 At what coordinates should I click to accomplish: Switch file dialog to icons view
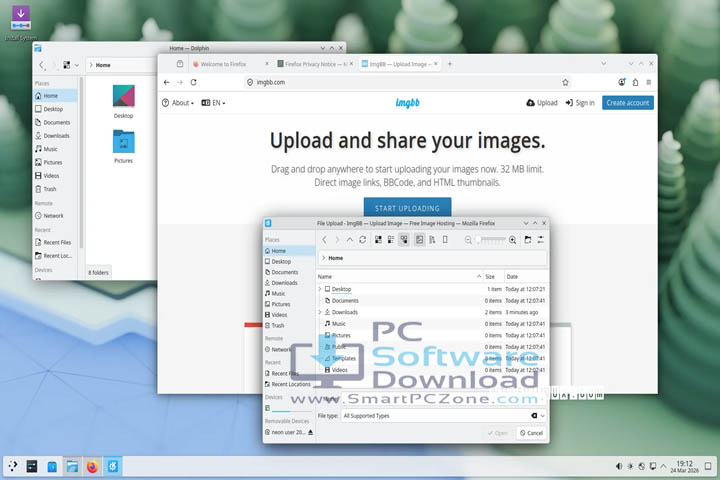click(x=378, y=240)
